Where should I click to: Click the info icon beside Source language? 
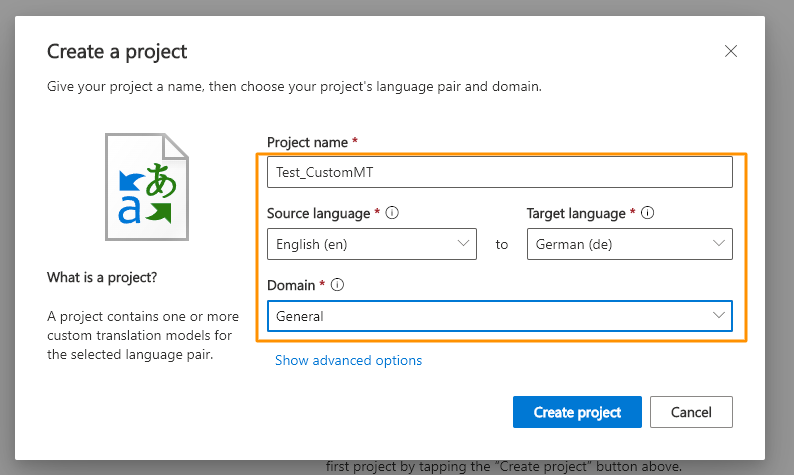pos(393,213)
